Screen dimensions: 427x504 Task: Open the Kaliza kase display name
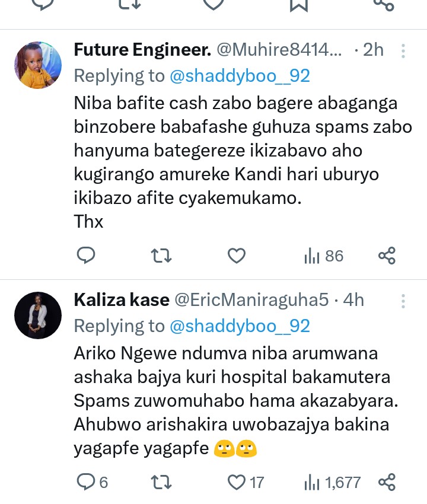121,301
